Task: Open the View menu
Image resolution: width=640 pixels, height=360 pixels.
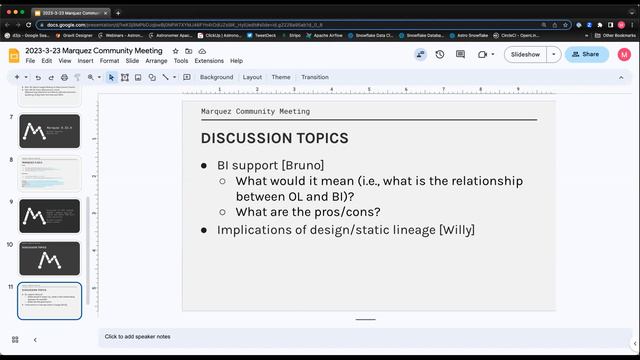Action: click(x=64, y=61)
